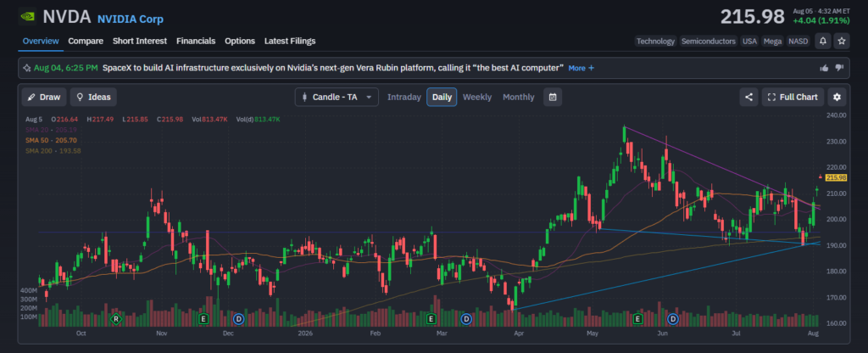This screenshot has height=353, width=868.
Task: Open the price alert bell icon
Action: point(823,41)
